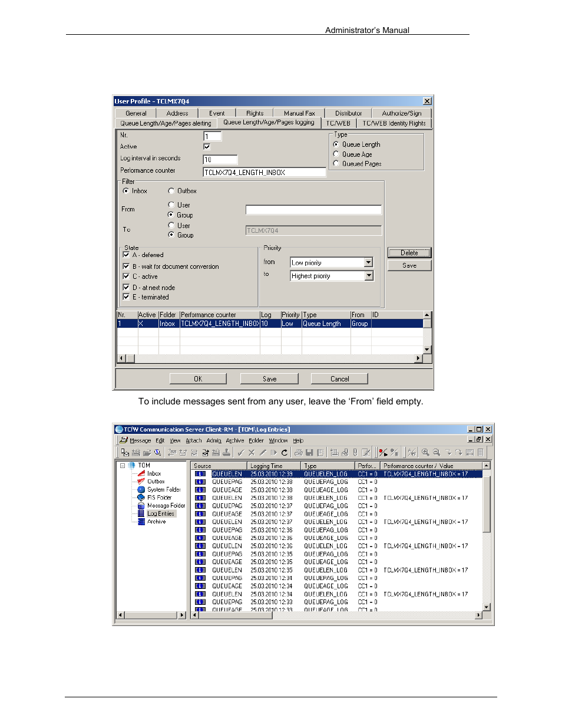Open Queue Length/Age/Pages alerting tab

pyautogui.click(x=166, y=123)
